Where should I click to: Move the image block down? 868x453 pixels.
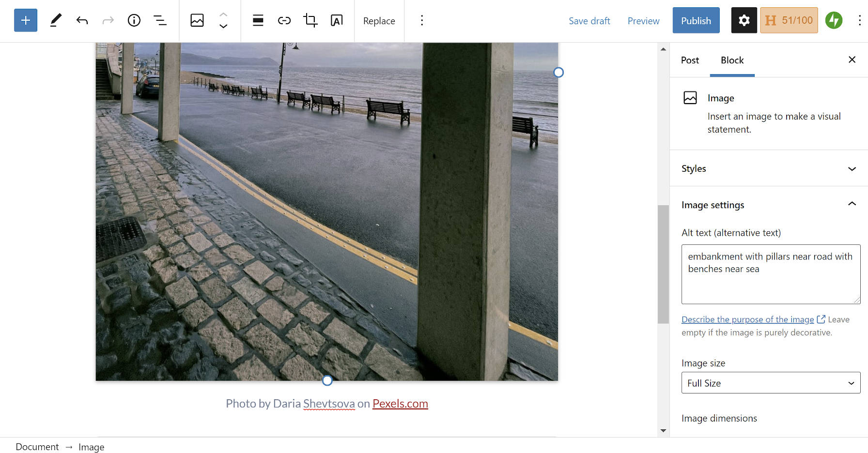coord(223,27)
